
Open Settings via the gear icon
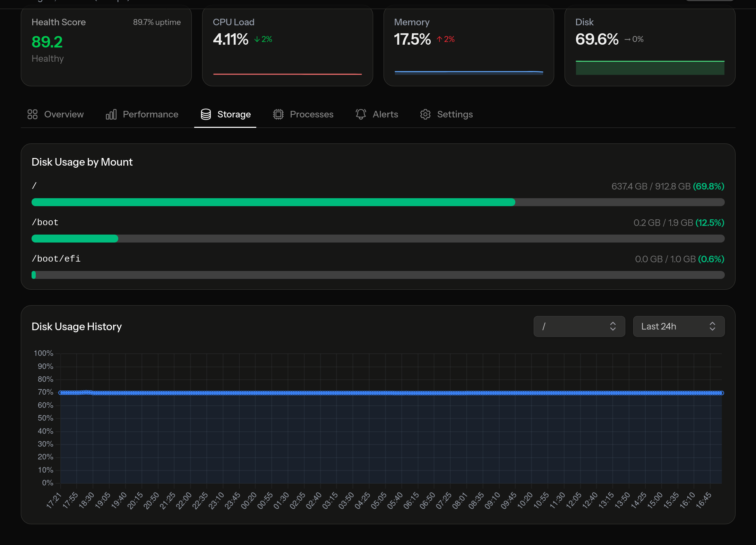coord(425,114)
